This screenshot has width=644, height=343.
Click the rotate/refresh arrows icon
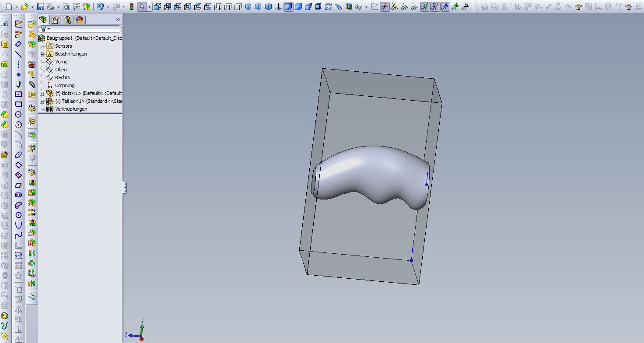328,7
